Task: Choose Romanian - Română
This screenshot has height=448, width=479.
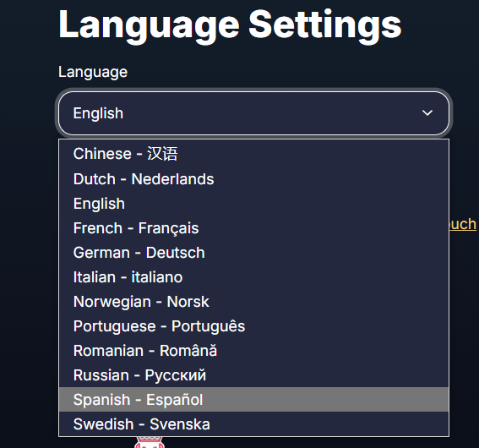Action: pos(253,351)
